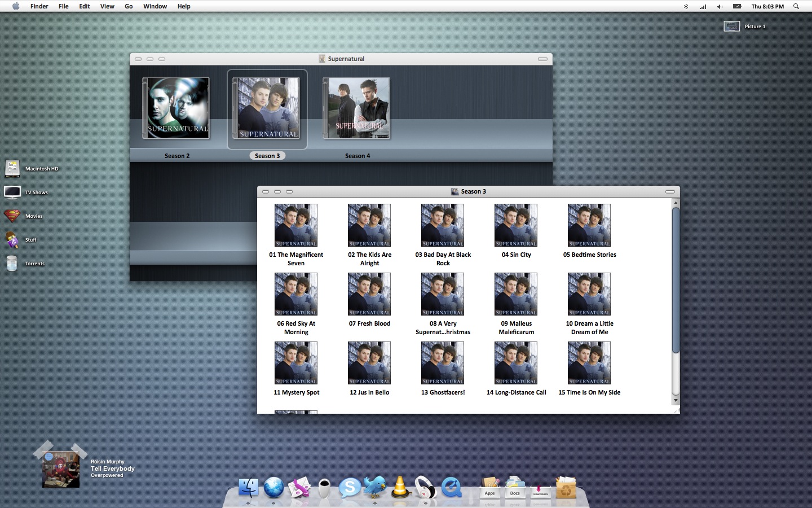Select 06 Red Sky At Morning file

296,294
